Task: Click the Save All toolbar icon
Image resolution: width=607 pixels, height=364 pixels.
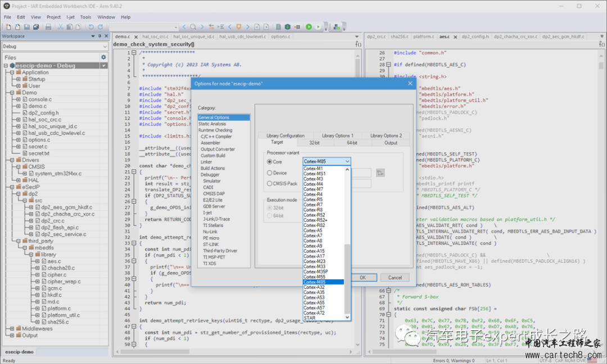Action: point(36,27)
